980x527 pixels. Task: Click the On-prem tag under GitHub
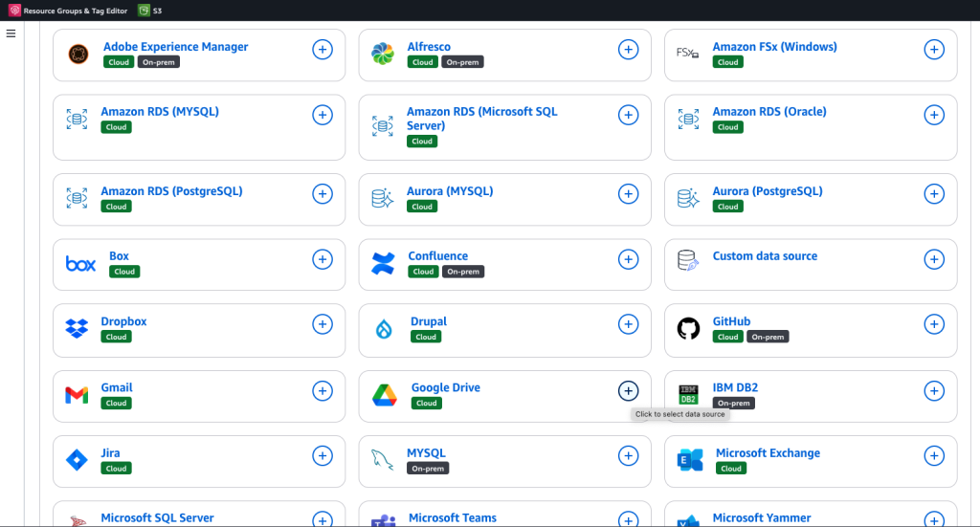point(768,338)
